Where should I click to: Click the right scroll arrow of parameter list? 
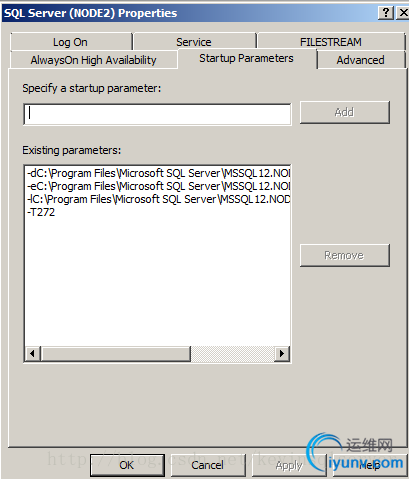[x=282, y=353]
